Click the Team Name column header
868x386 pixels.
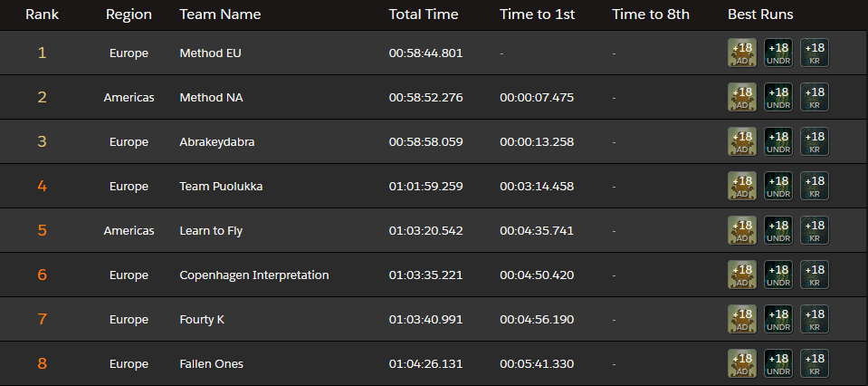(x=220, y=14)
